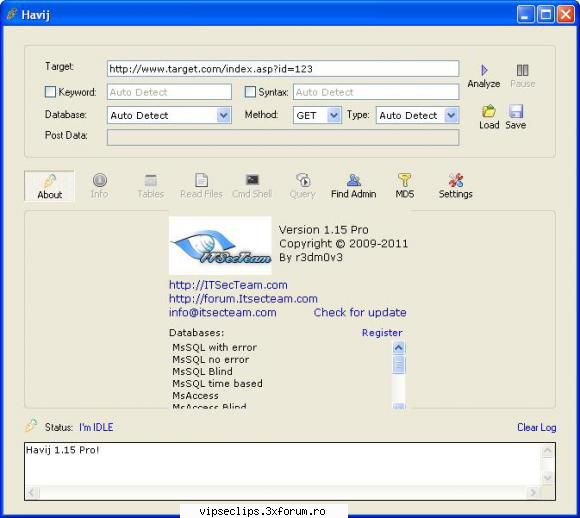Expand the Method GET dropdown

[x=334, y=115]
